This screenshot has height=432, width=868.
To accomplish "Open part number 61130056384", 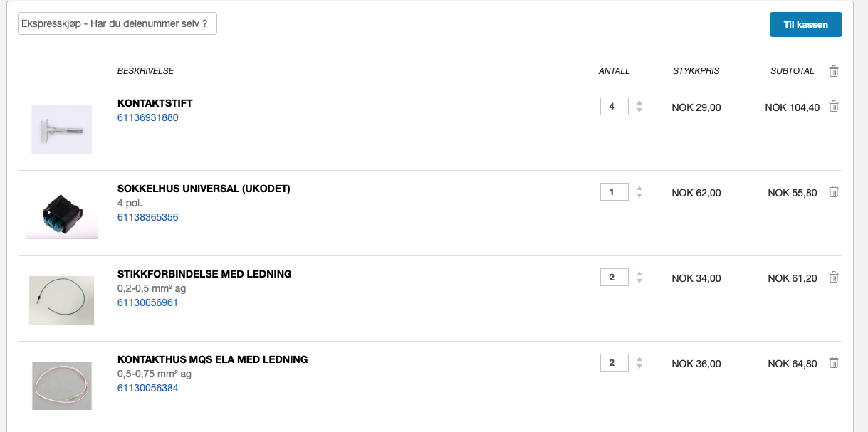I will (x=147, y=388).
